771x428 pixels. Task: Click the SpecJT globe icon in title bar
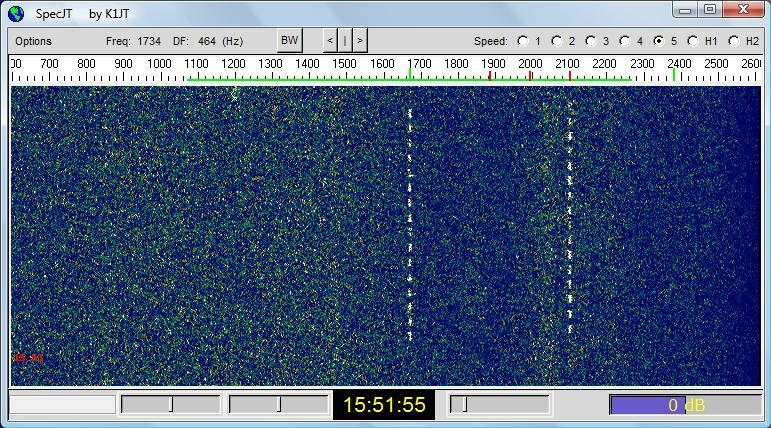click(16, 13)
